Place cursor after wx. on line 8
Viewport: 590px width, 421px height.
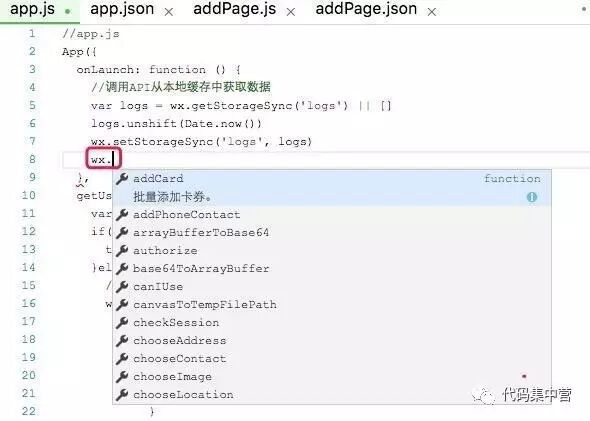click(113, 160)
